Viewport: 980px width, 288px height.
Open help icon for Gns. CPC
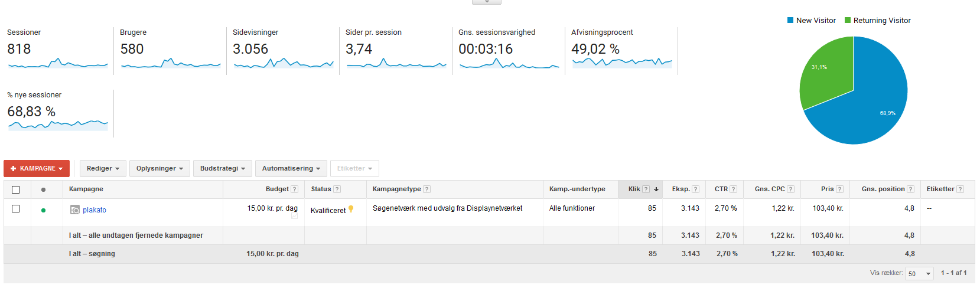[790, 189]
